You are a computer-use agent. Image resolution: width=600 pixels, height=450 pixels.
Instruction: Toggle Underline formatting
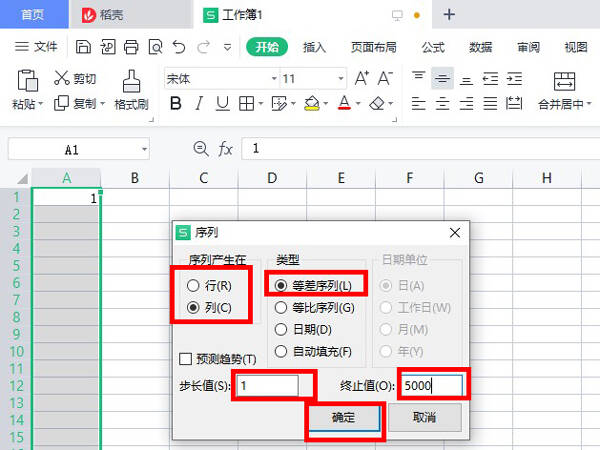223,103
